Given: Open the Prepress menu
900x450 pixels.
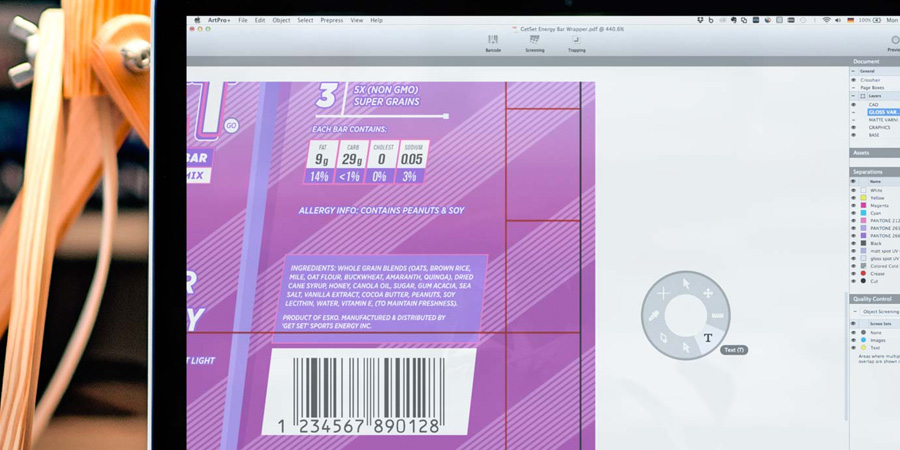Looking at the screenshot, I should point(332,20).
